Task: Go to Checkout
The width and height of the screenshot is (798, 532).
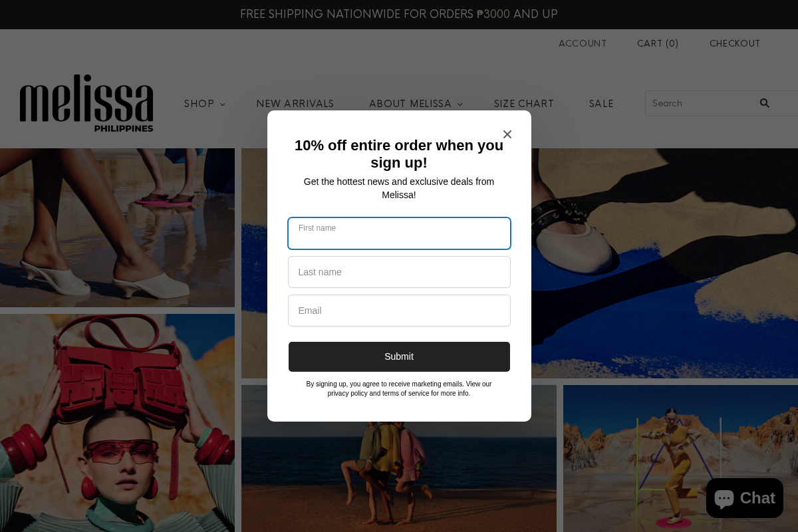Action: [735, 44]
